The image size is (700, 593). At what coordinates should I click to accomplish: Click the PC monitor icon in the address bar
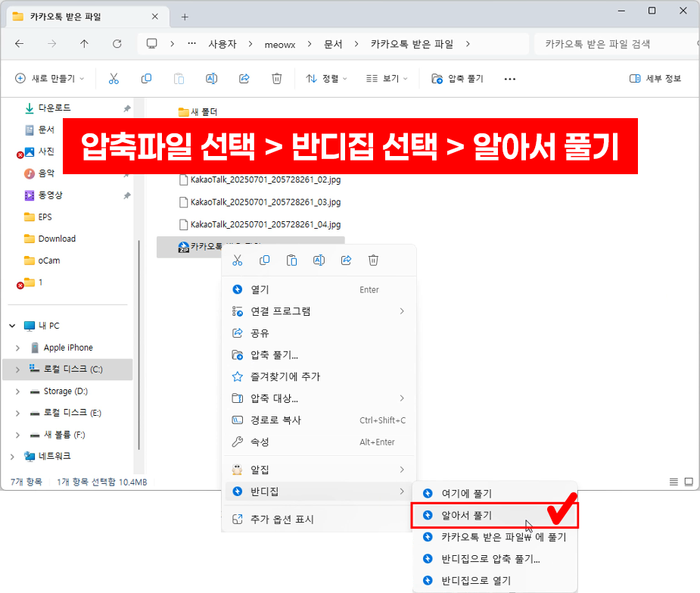(152, 43)
